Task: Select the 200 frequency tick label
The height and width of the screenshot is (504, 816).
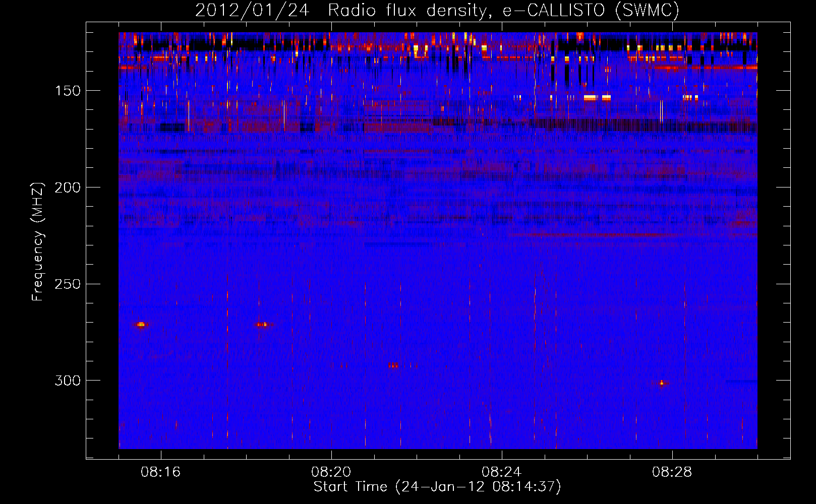Action: coord(68,187)
